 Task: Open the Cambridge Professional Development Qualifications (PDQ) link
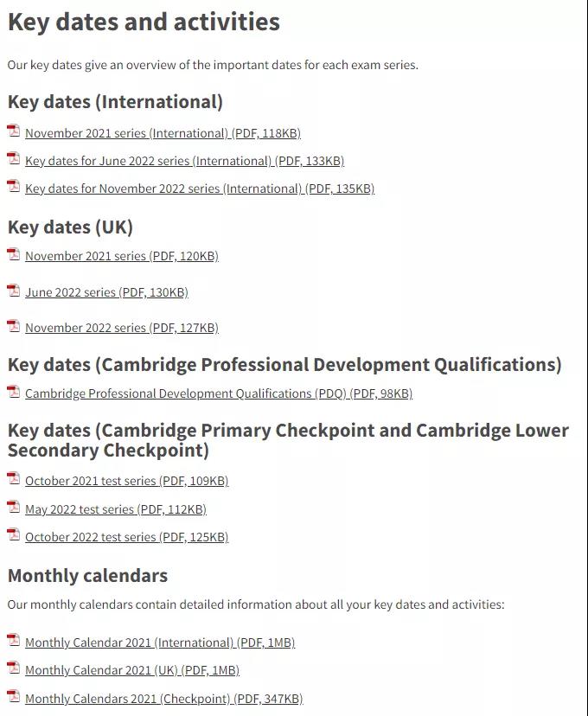point(219,393)
